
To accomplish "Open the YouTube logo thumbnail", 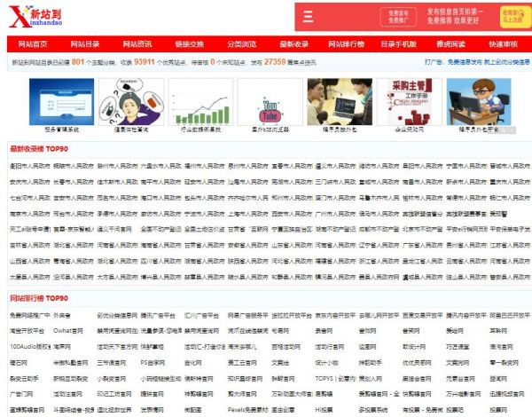I will click(270, 101).
